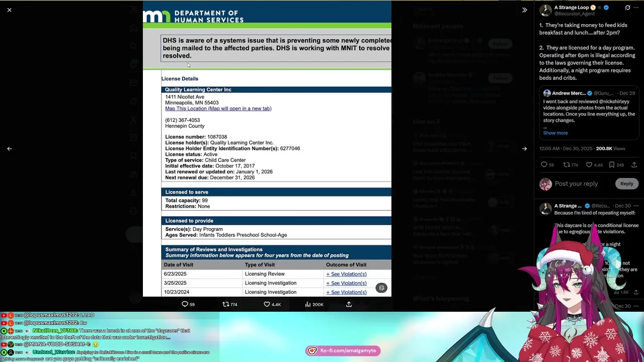Click the image options icon on picture corner
This screenshot has width=644, height=362.
[x=382, y=288]
